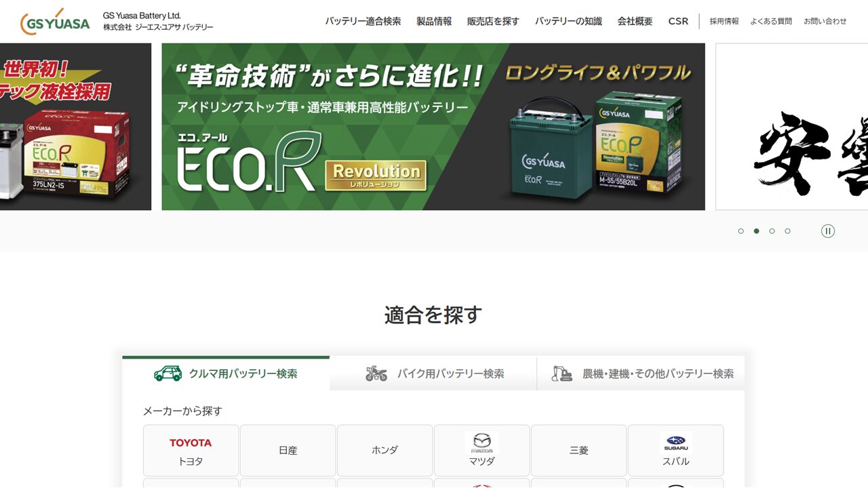Open the バッテリー適合検索 menu
Viewport: 868px width, 488px height.
coord(363,21)
